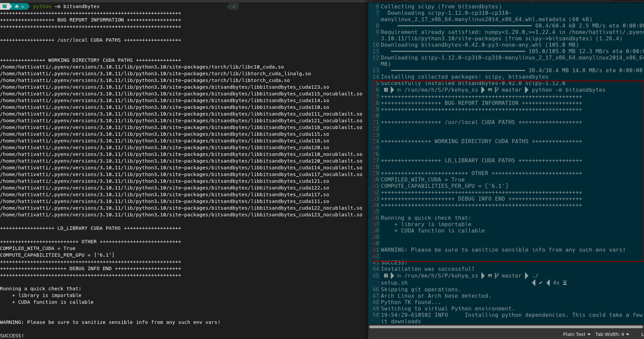
Task: Open the Plain Text language dropdown
Action: 576,334
